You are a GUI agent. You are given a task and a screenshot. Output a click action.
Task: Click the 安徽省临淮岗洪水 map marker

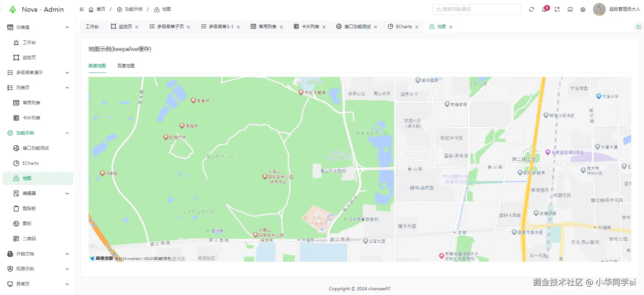pyautogui.click(x=442, y=256)
